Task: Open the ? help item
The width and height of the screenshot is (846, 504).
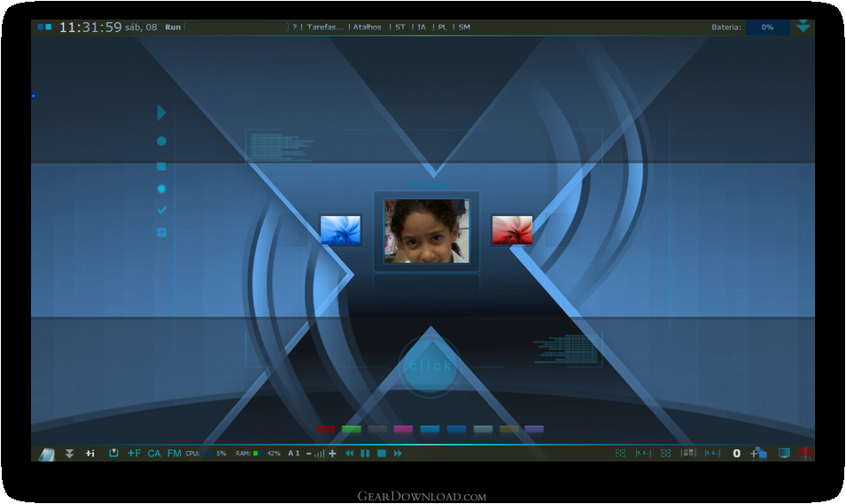Action: click(295, 27)
